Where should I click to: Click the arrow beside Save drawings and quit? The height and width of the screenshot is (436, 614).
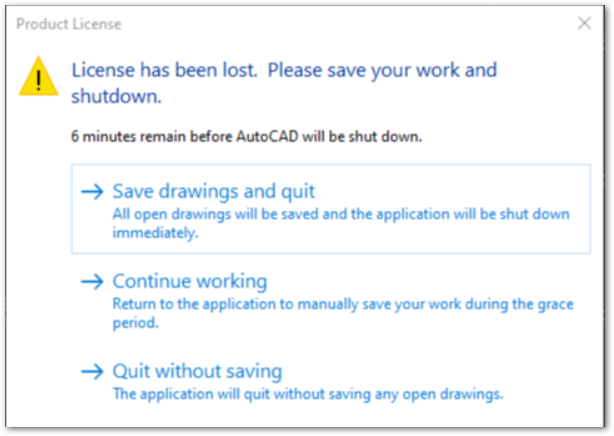click(x=93, y=191)
